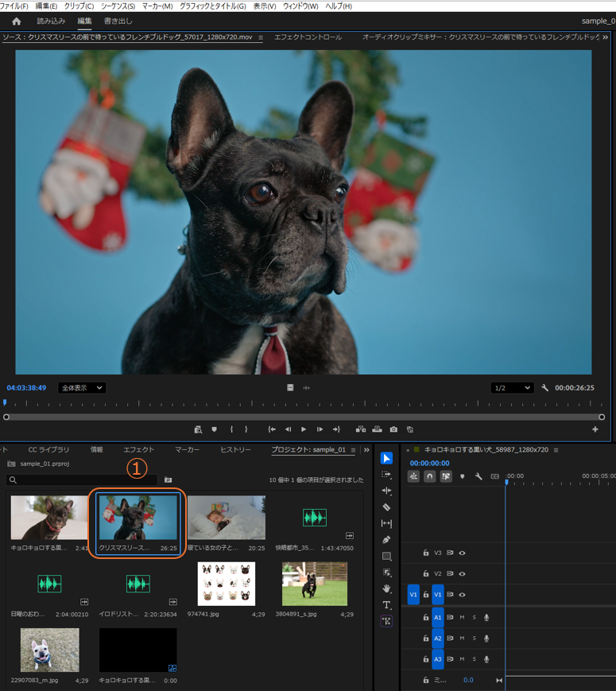Select the Hand tool
Image resolution: width=616 pixels, height=691 pixels.
(x=386, y=589)
